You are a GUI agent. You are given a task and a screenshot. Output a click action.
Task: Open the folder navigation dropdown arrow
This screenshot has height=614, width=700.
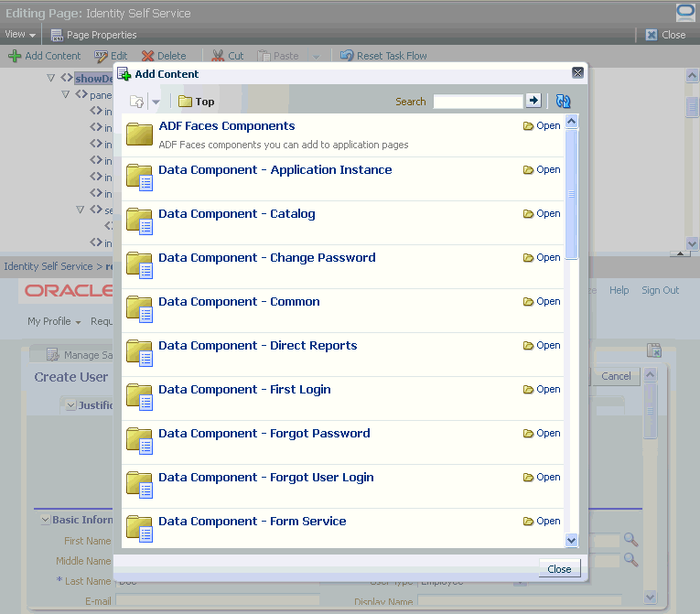coord(156,102)
